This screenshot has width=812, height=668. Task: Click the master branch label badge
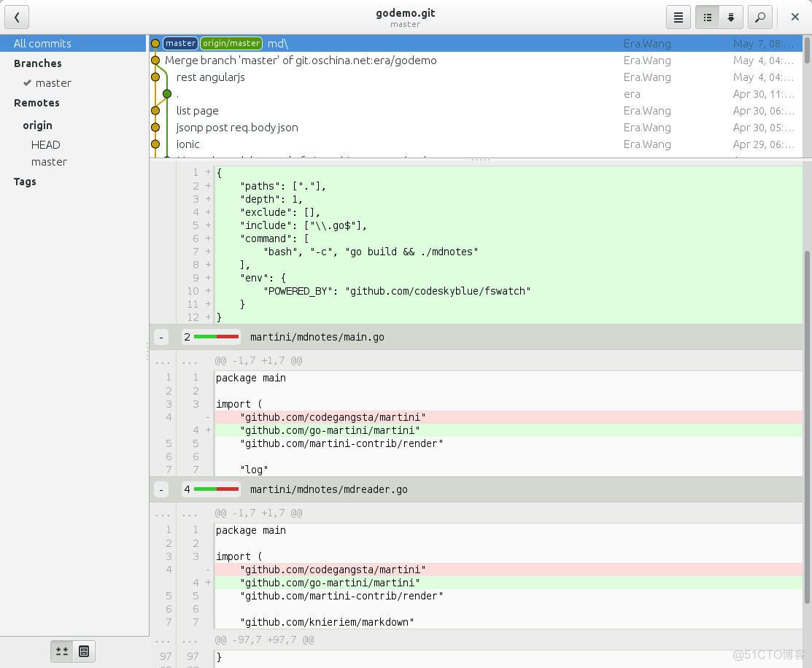tap(181, 44)
